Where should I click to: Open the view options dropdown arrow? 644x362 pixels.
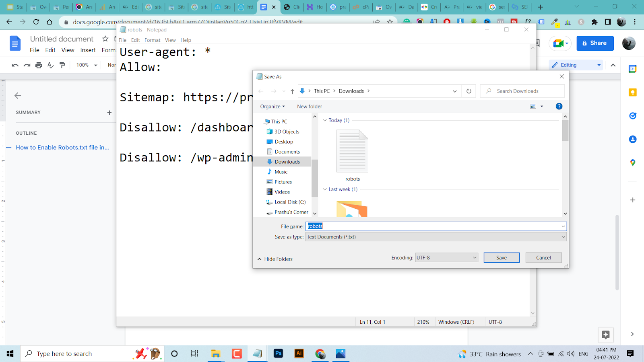tap(542, 106)
